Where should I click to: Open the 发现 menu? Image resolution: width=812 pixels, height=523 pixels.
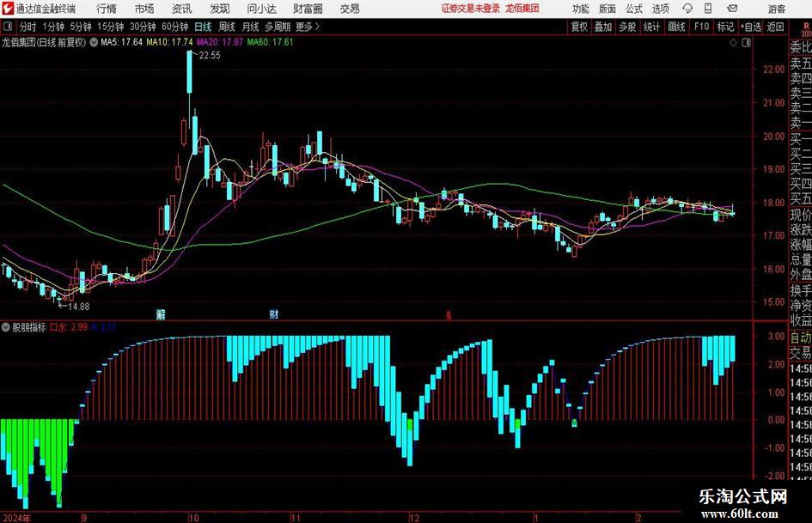click(220, 9)
